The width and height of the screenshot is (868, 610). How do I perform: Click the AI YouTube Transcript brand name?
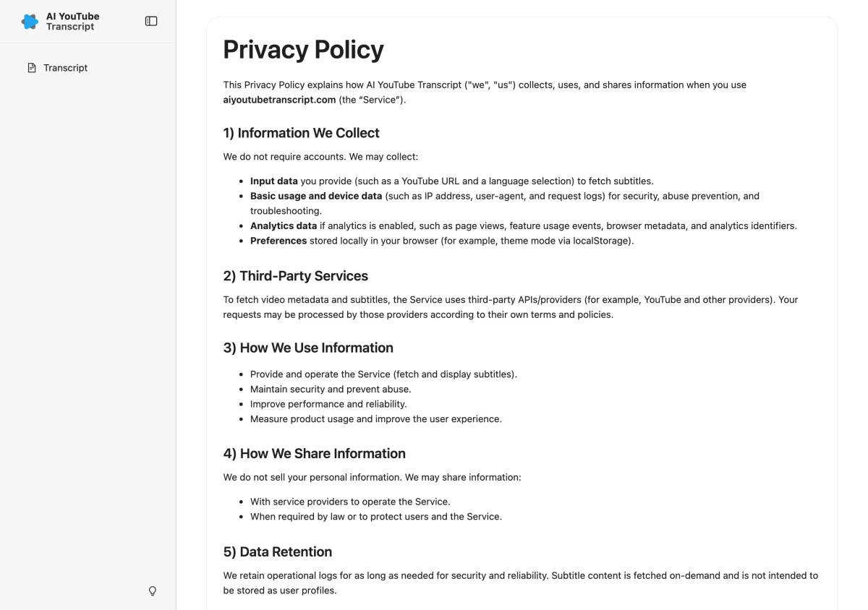click(x=73, y=22)
